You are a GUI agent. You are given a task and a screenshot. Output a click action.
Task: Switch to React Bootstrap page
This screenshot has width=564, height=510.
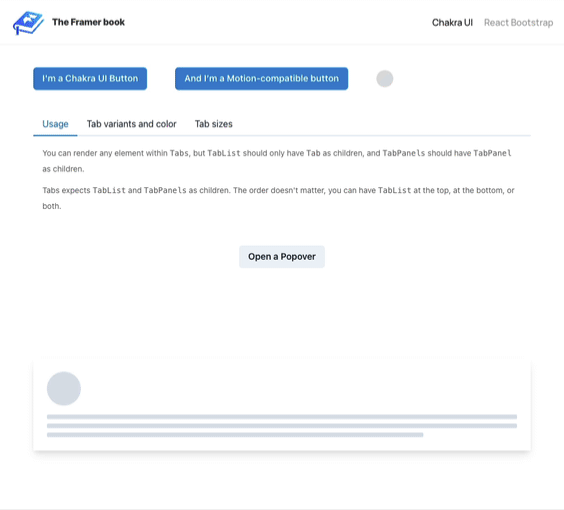(518, 23)
